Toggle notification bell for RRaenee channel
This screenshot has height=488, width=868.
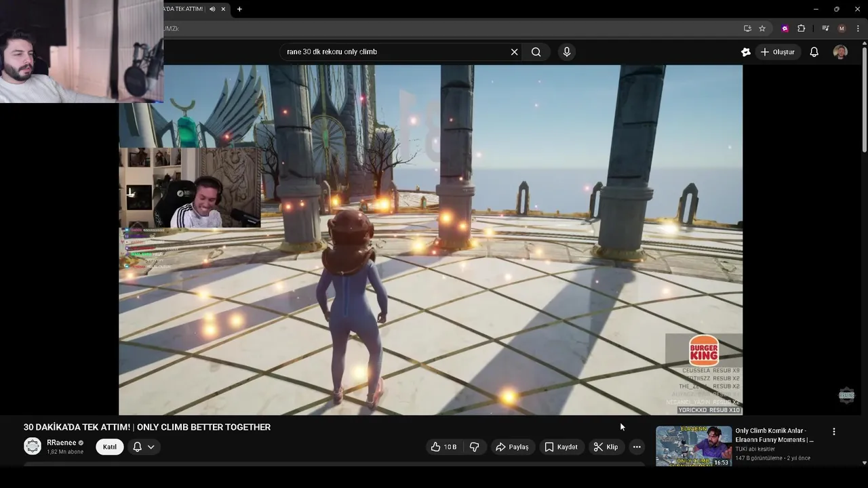coord(137,447)
